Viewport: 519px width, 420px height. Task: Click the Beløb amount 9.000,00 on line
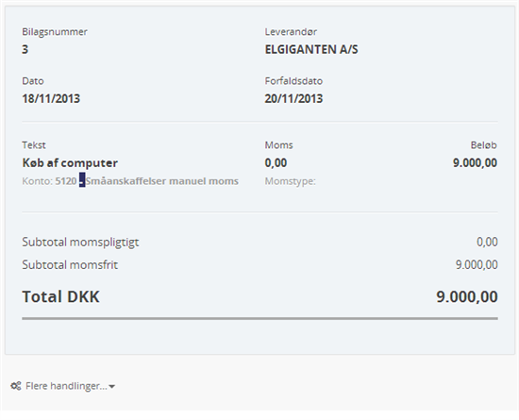click(x=475, y=163)
